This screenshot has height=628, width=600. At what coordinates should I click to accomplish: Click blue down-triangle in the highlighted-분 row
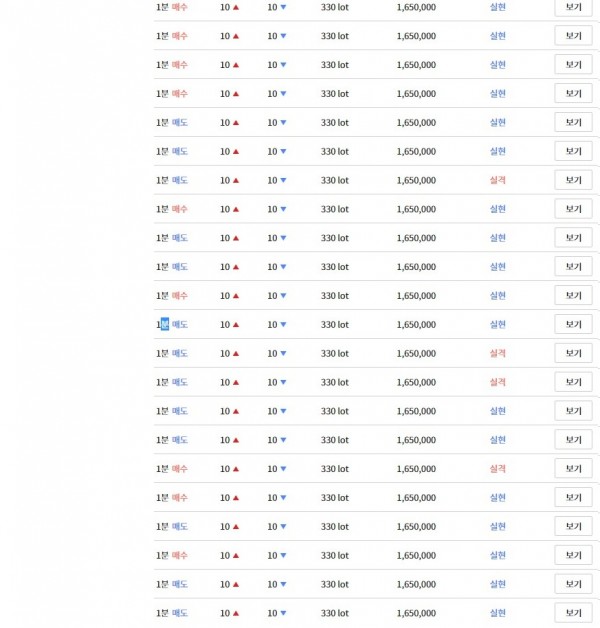pos(283,324)
